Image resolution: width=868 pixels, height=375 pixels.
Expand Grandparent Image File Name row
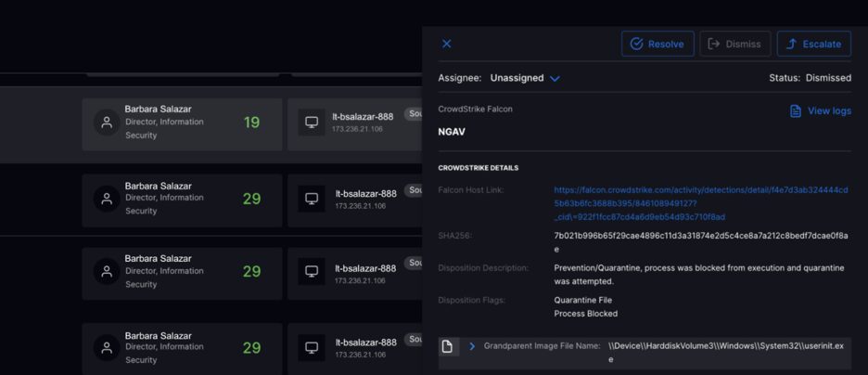pyautogui.click(x=472, y=346)
